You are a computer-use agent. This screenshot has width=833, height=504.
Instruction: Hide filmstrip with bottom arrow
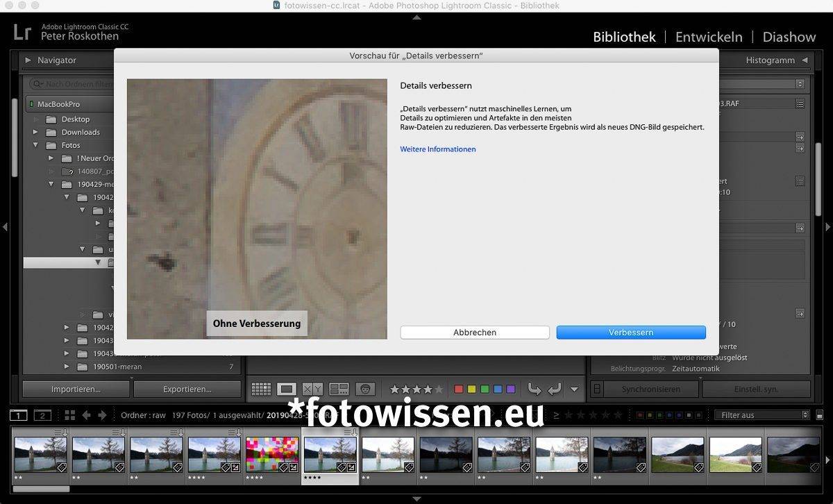point(416,498)
